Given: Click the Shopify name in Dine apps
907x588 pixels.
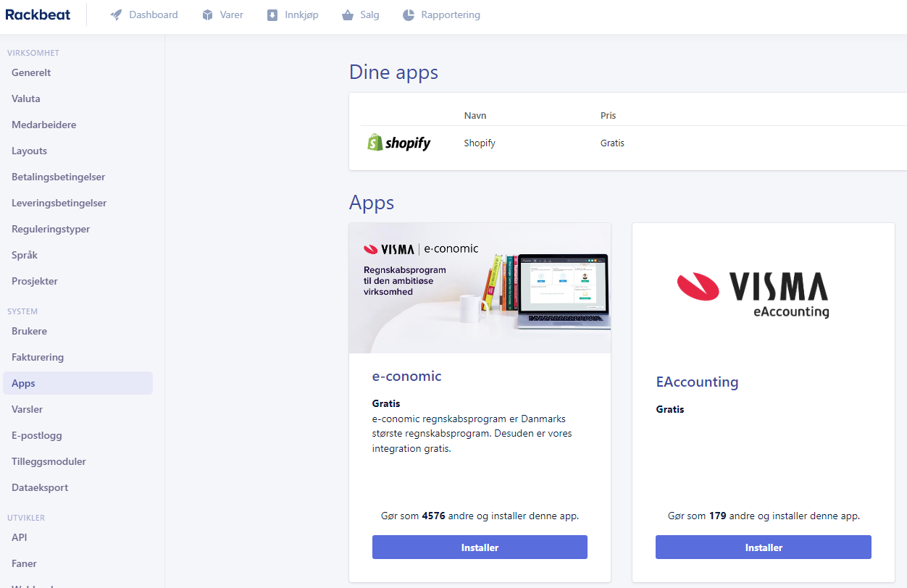Looking at the screenshot, I should pyautogui.click(x=480, y=143).
